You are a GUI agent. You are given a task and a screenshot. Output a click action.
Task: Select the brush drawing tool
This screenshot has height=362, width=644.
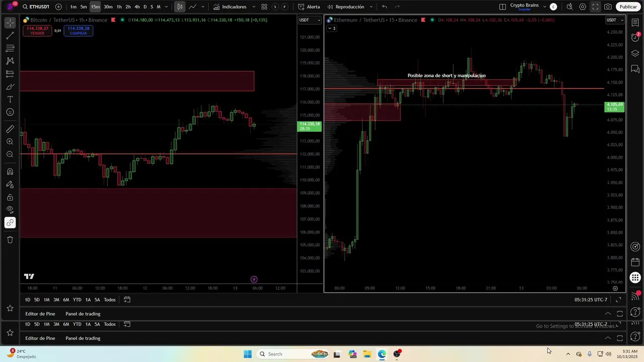(10, 86)
